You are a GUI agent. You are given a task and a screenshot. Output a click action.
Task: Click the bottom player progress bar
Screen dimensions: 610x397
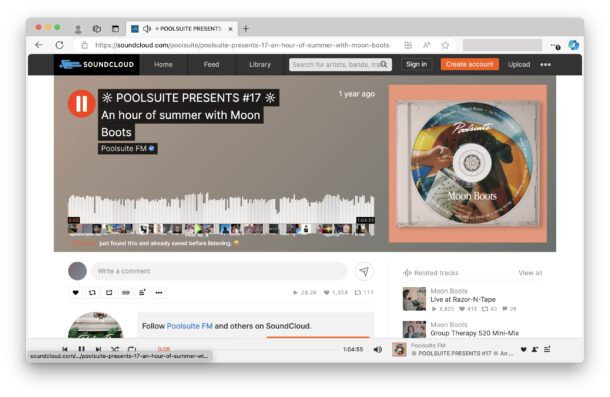click(x=256, y=350)
